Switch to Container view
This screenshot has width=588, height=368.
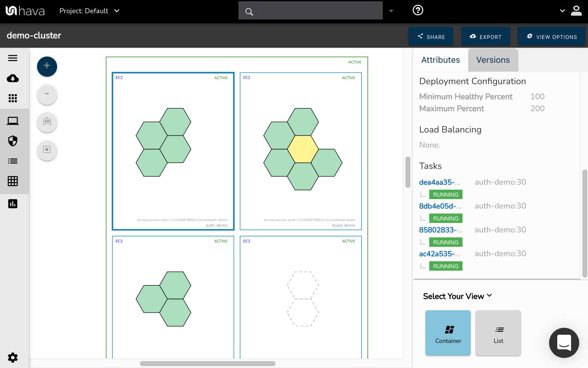[x=448, y=333]
